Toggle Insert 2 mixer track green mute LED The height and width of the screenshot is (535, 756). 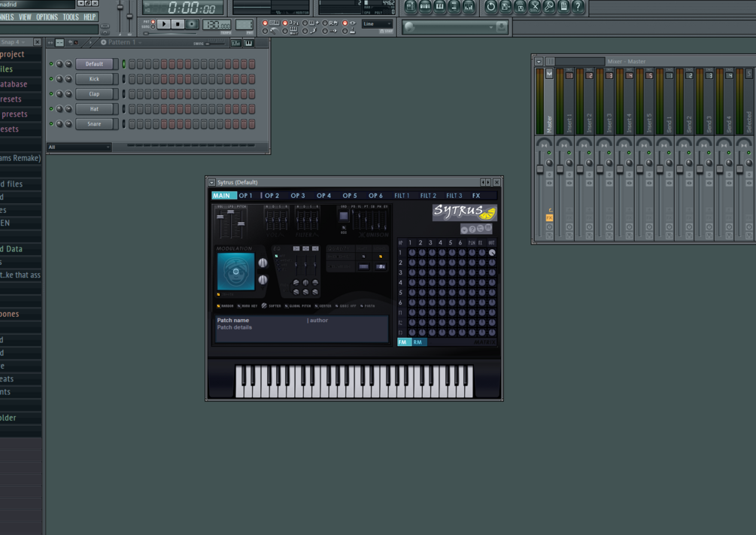[x=589, y=153]
